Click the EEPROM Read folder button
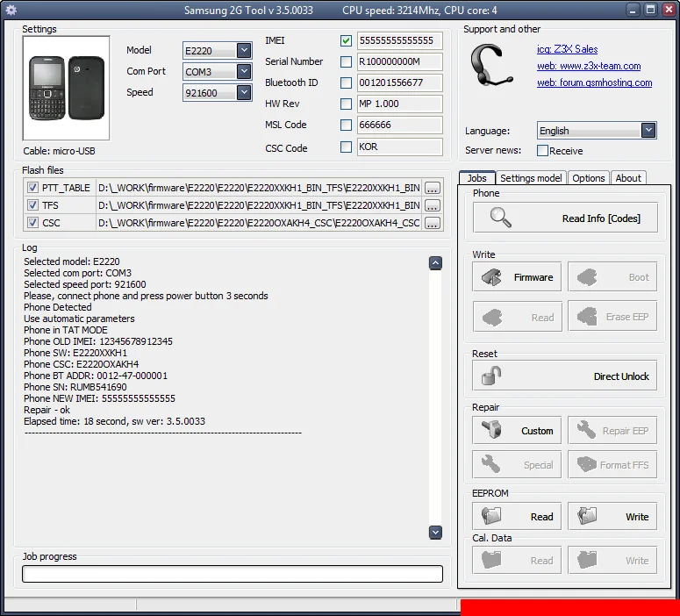The image size is (680, 616). pyautogui.click(x=518, y=516)
